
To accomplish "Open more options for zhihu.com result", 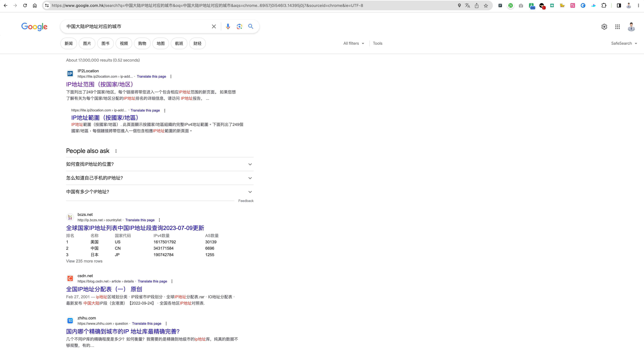I will (x=166, y=324).
